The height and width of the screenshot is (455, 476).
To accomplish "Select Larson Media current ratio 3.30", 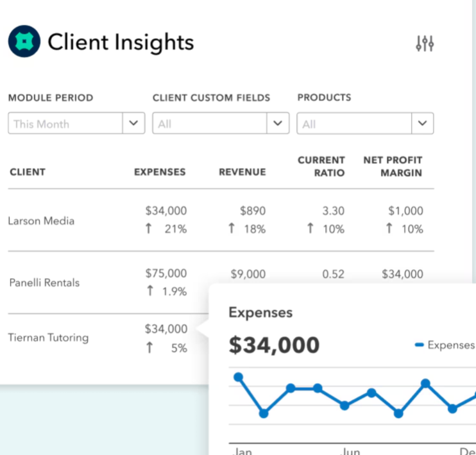I will pos(334,211).
